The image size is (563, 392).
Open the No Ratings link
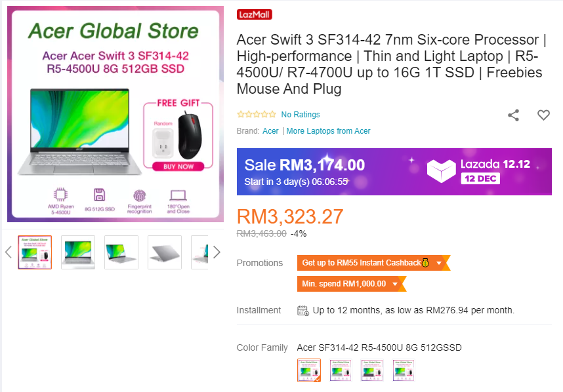[301, 115]
